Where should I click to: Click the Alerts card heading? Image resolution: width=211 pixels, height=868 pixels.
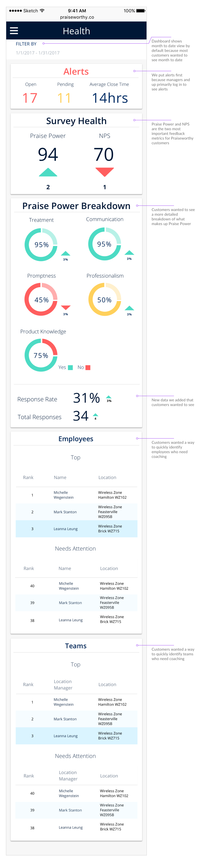point(76,71)
